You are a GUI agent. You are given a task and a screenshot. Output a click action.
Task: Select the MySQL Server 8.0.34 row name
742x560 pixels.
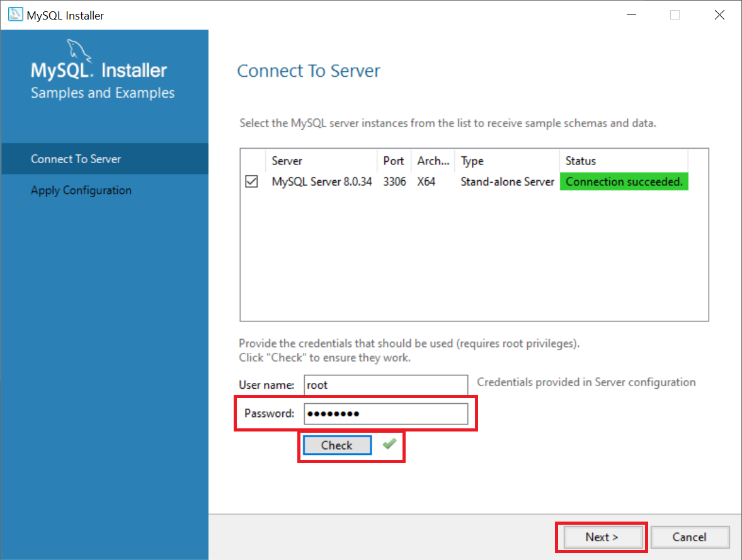point(322,181)
